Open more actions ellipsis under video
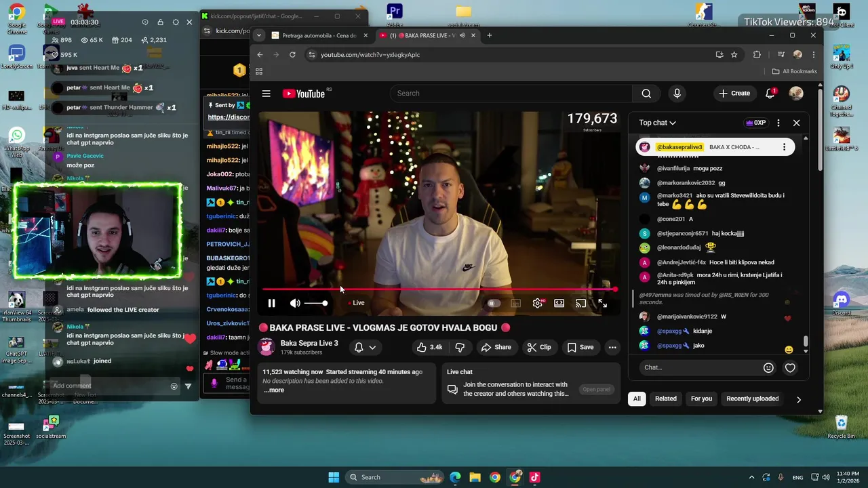The image size is (868, 488). point(612,347)
